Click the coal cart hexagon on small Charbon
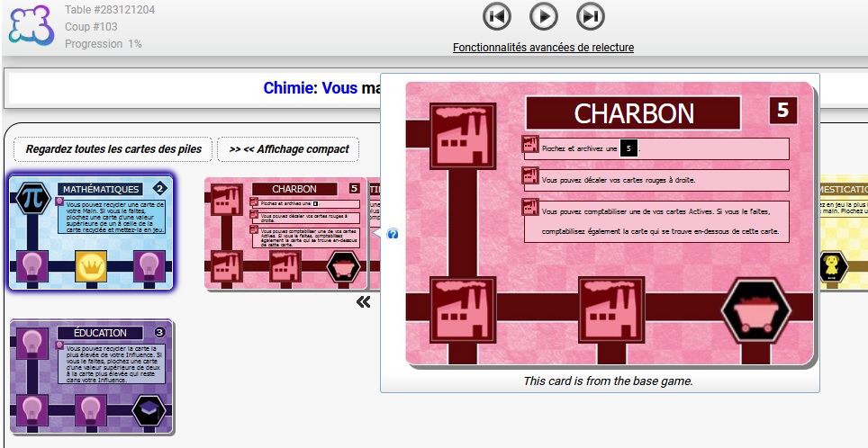The width and height of the screenshot is (868, 448). (343, 266)
